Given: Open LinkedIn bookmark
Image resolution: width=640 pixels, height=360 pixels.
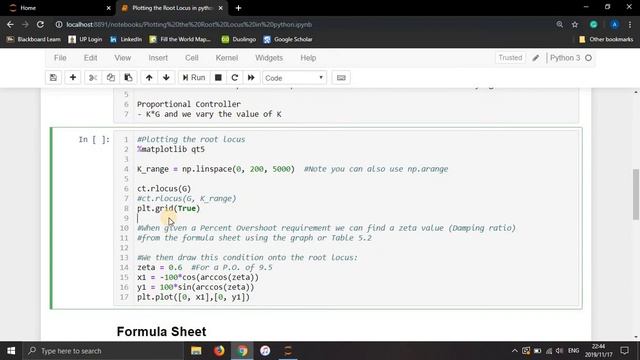Looking at the screenshot, I should coord(126,39).
